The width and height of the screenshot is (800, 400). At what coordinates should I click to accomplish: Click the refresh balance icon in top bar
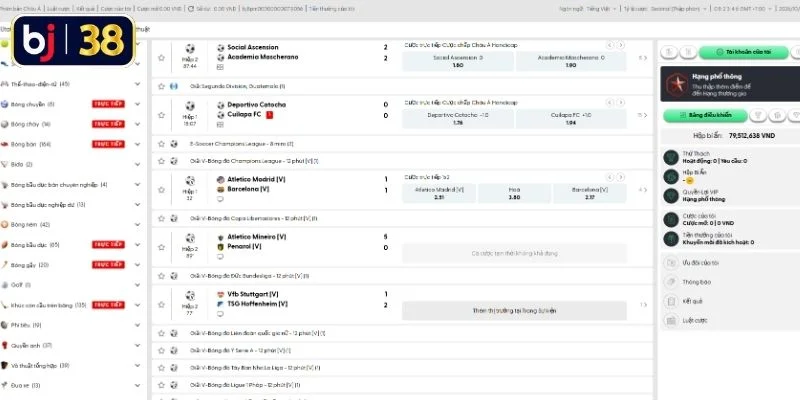191,9
